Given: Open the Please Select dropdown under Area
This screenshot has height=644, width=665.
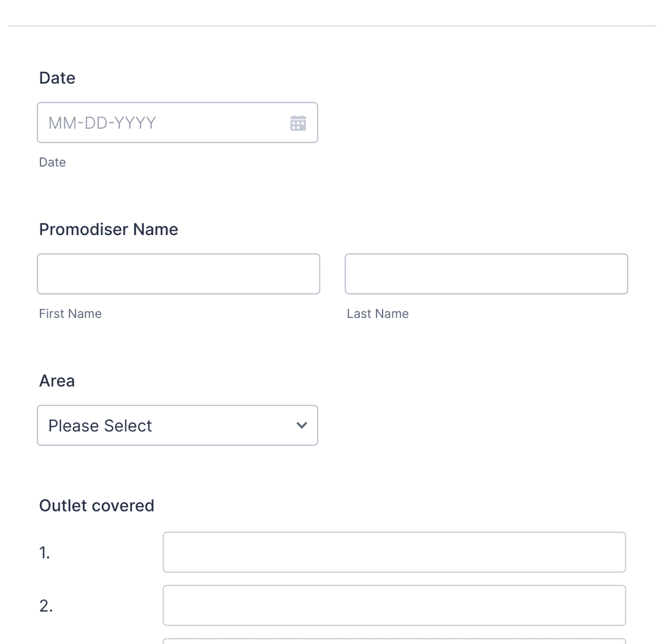Looking at the screenshot, I should coord(177,425).
